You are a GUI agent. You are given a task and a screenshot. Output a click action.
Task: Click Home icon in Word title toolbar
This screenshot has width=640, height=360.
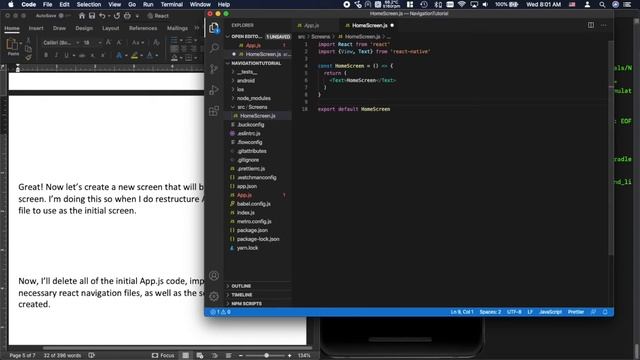point(82,16)
